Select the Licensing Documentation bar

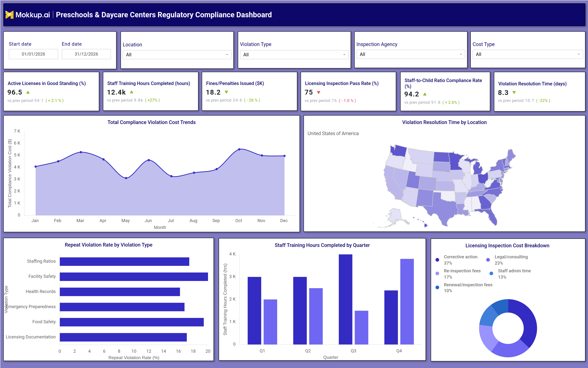pyautogui.click(x=123, y=337)
